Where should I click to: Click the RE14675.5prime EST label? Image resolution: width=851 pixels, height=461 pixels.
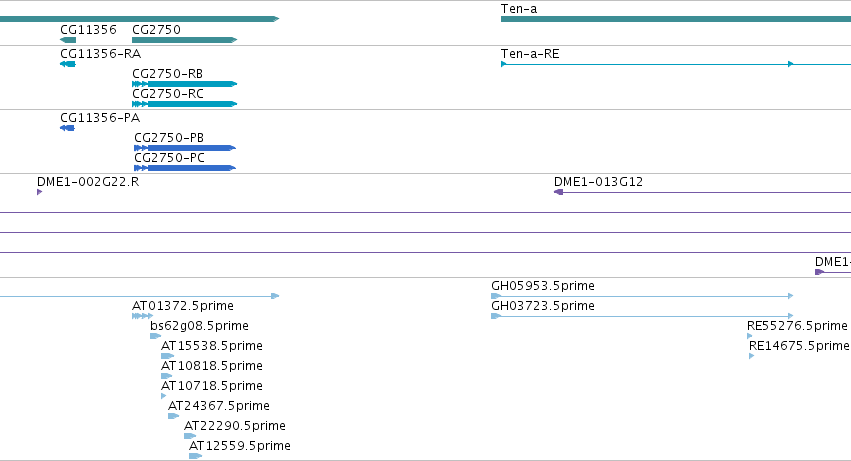[799, 346]
